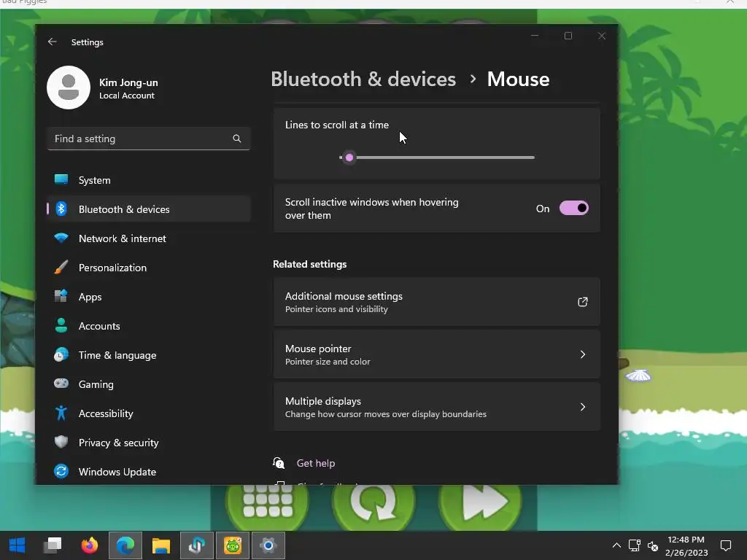747x560 pixels.
Task: Click the Accessibility figure icon
Action: tap(61, 413)
